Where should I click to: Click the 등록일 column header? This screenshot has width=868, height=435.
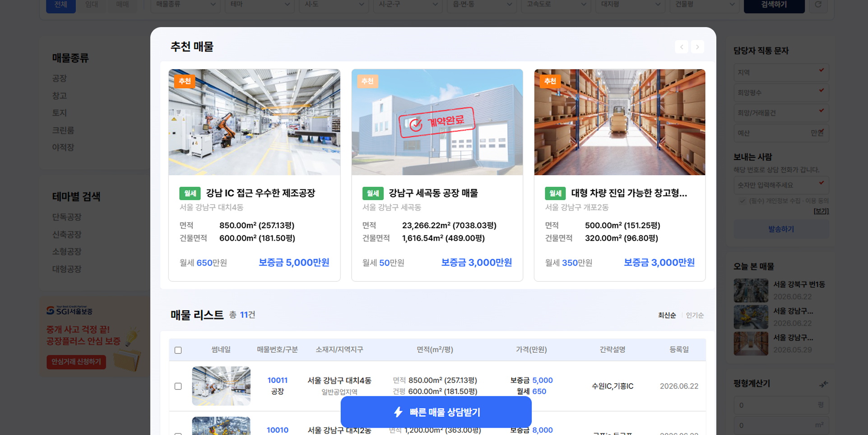click(x=679, y=350)
